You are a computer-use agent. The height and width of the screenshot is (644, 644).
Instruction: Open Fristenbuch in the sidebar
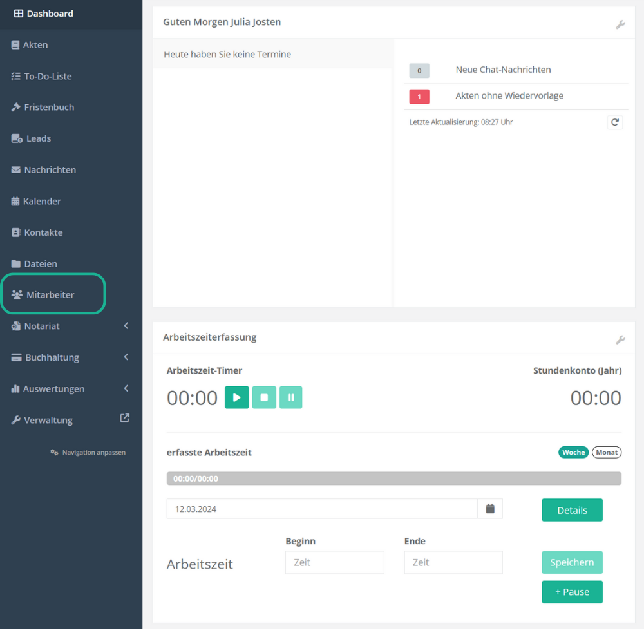49,108
